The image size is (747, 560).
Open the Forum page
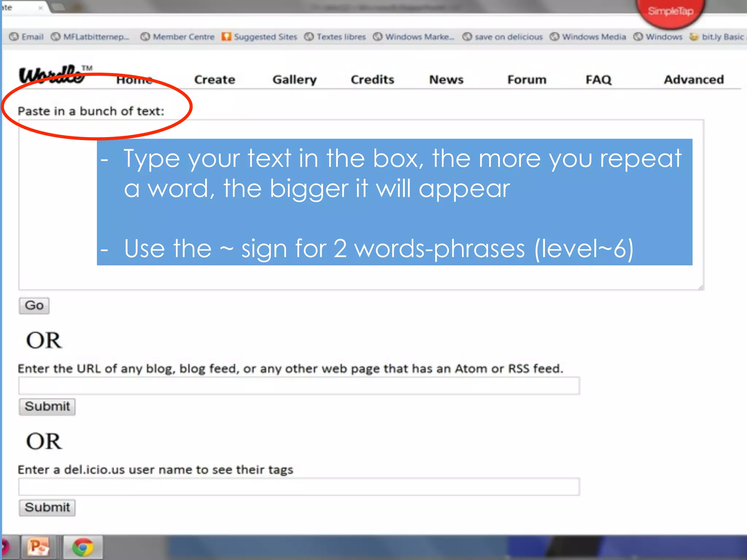[527, 79]
